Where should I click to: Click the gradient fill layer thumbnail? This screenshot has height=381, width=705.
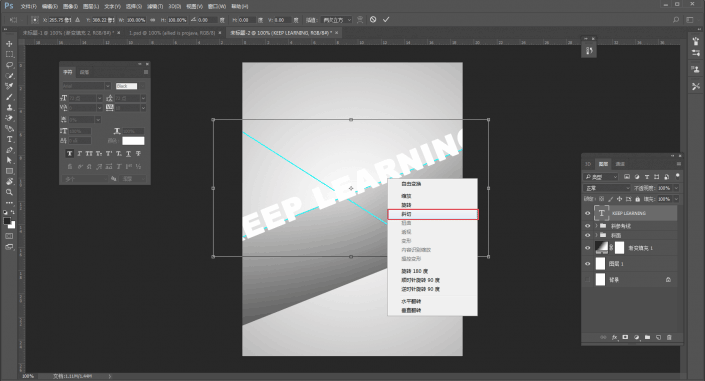[601, 247]
